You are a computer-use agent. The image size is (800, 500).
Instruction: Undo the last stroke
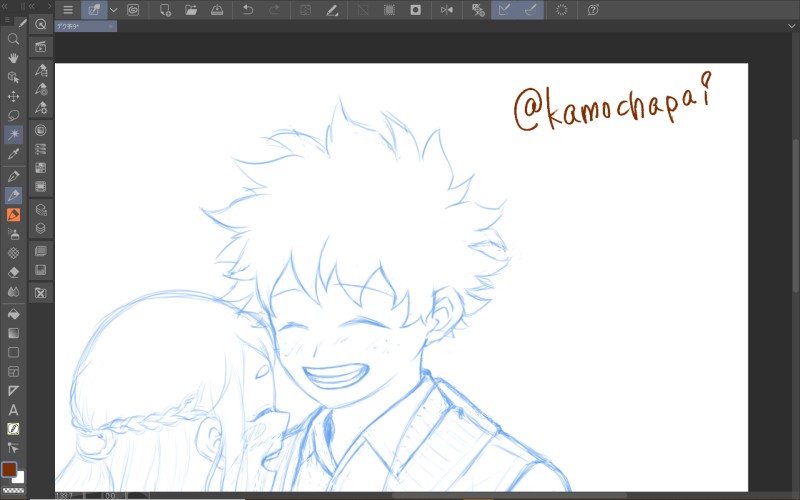248,10
